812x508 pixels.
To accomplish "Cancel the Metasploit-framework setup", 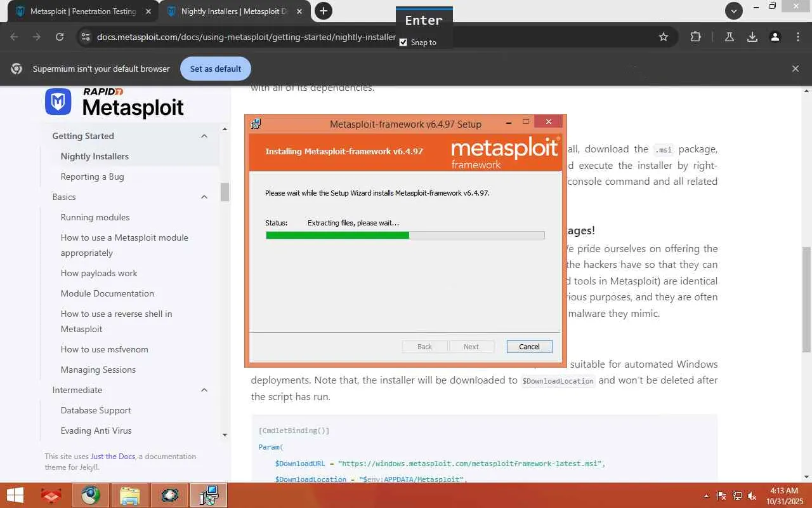I will tap(529, 347).
